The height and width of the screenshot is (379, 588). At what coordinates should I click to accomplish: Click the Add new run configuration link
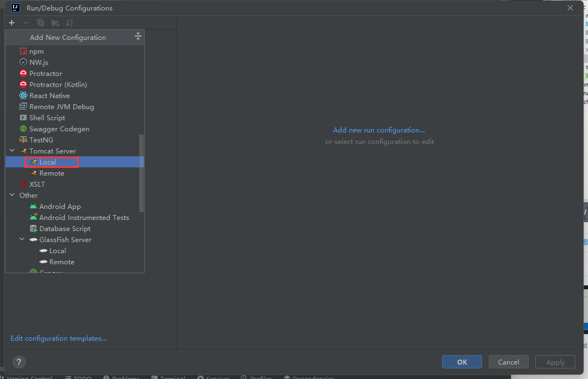pyautogui.click(x=379, y=130)
